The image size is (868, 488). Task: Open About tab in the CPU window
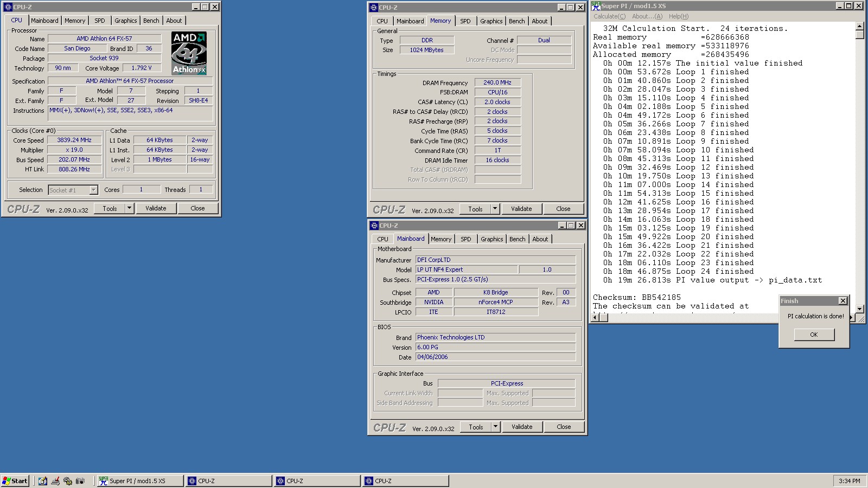[174, 21]
